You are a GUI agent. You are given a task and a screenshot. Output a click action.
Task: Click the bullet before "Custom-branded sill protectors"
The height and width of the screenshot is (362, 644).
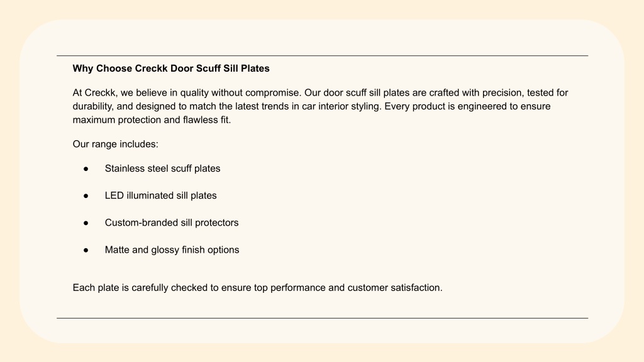pyautogui.click(x=86, y=223)
